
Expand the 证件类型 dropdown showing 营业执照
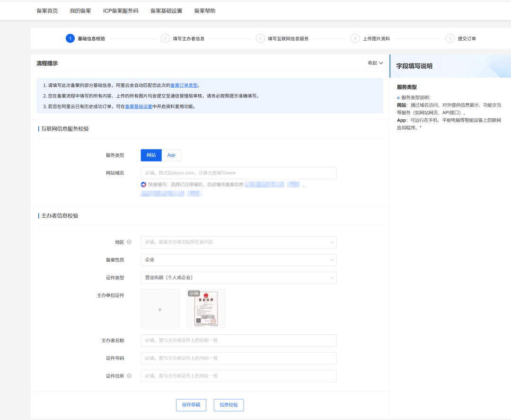pos(238,278)
